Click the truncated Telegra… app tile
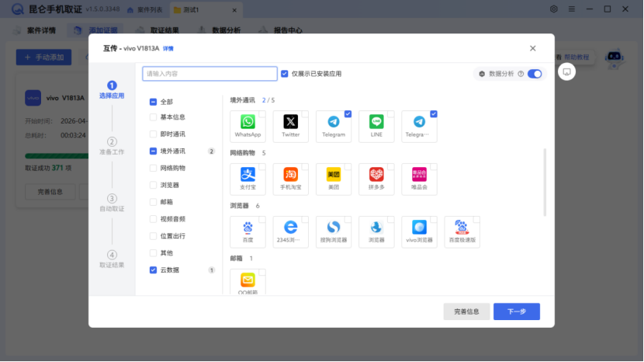Screen dimensions: 644x362 [419, 127]
